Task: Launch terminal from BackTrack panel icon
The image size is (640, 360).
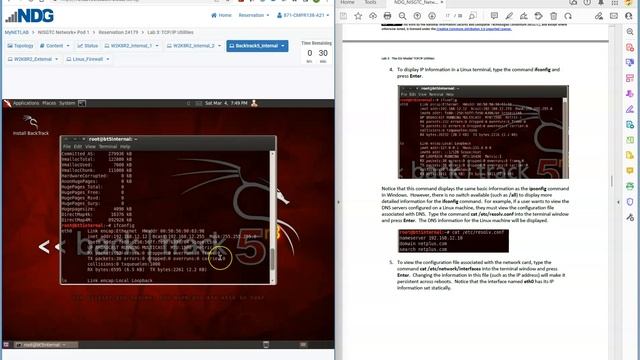Action: tap(82, 103)
